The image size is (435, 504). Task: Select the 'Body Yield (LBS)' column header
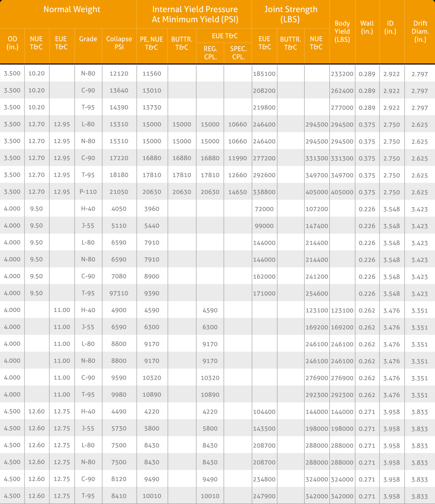click(x=342, y=32)
